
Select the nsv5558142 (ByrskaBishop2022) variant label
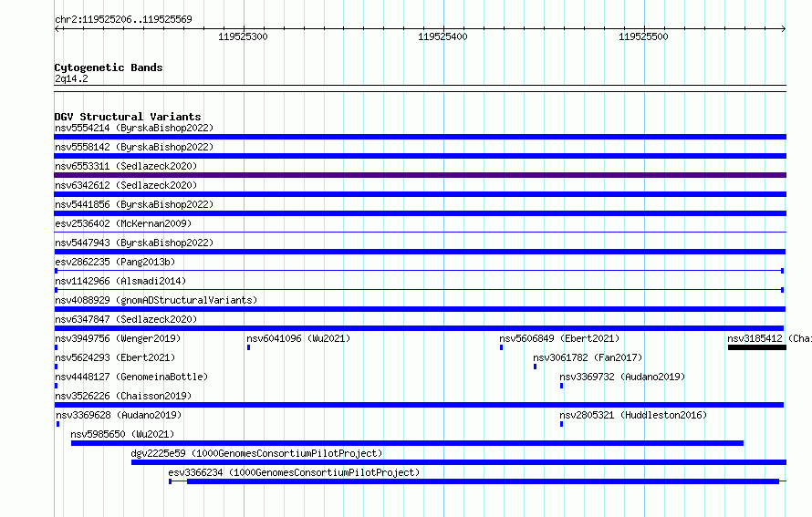(x=134, y=147)
